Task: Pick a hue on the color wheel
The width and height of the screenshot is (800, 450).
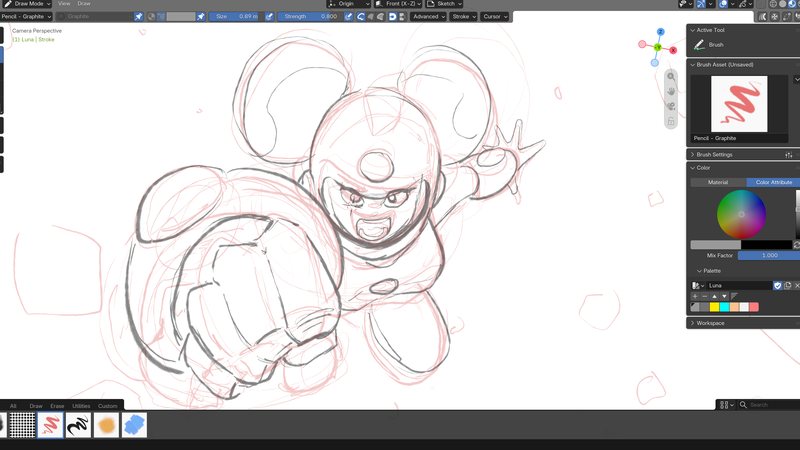Action: [x=741, y=214]
